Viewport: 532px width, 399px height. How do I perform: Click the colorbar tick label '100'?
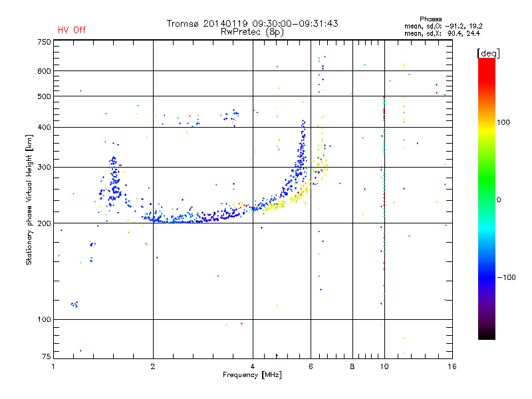[x=503, y=122]
